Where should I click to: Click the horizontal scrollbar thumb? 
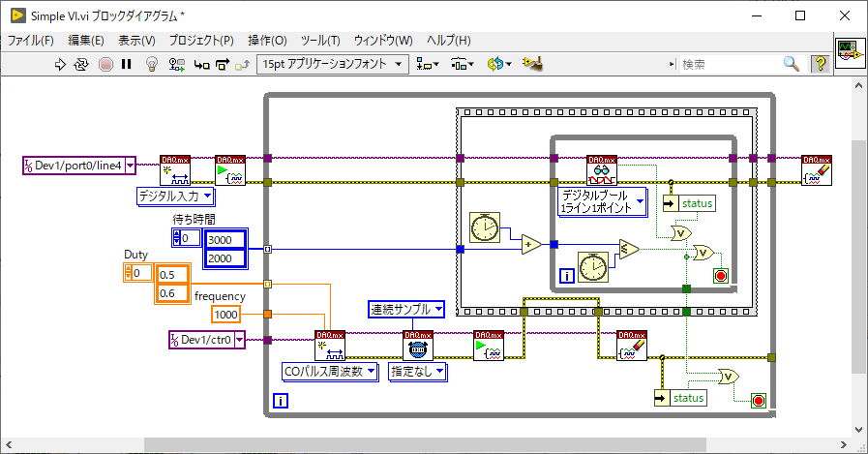(425, 444)
